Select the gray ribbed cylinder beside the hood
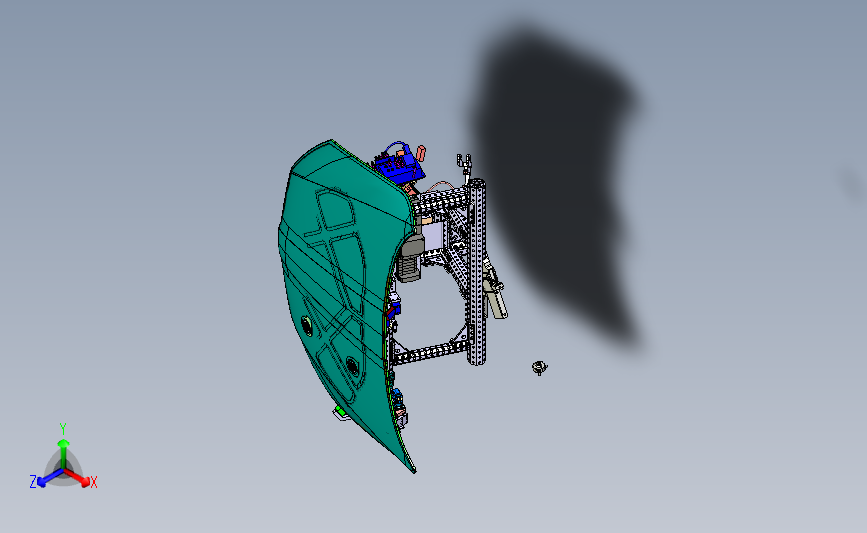This screenshot has width=867, height=533. coord(410,258)
